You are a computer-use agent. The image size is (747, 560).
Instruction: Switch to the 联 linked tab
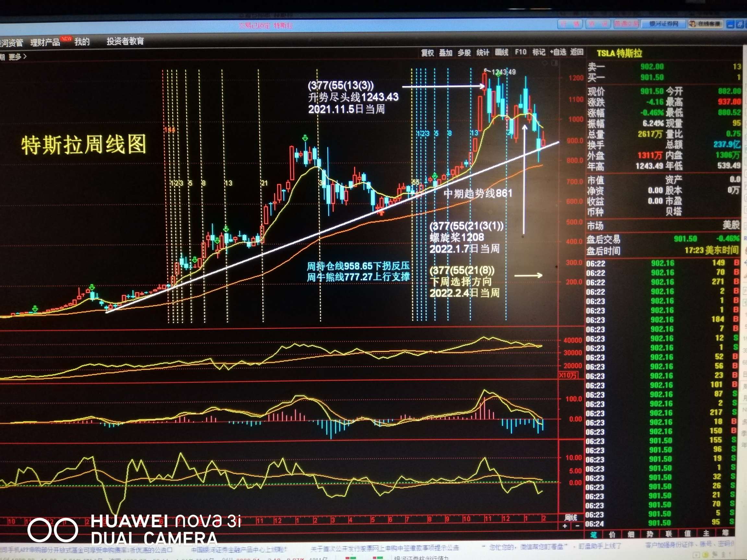coord(668,534)
